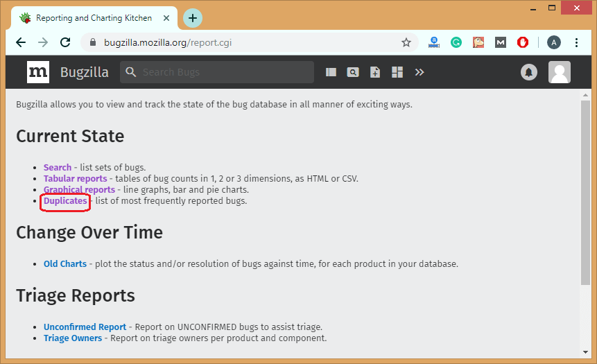Click the Mozilla m logo
The width and height of the screenshot is (597, 364).
click(x=38, y=72)
